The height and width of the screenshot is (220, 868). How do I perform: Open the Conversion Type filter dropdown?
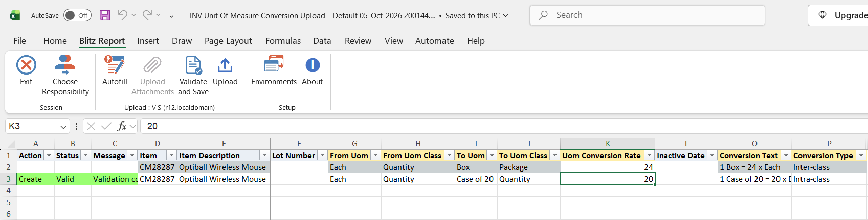(861, 155)
